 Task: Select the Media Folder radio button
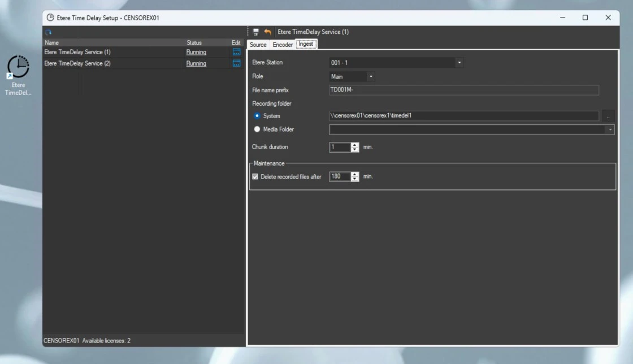[x=257, y=129]
